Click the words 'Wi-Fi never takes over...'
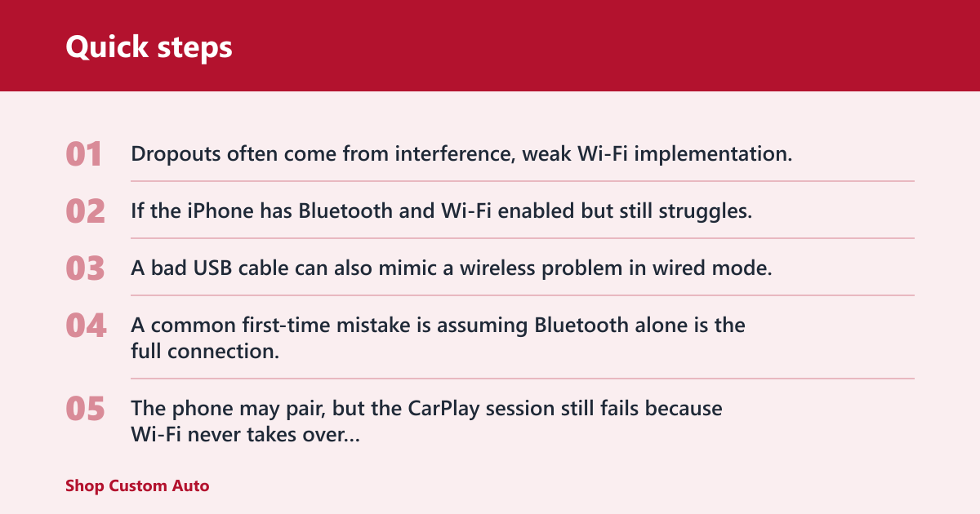The height and width of the screenshot is (514, 980). [245, 435]
